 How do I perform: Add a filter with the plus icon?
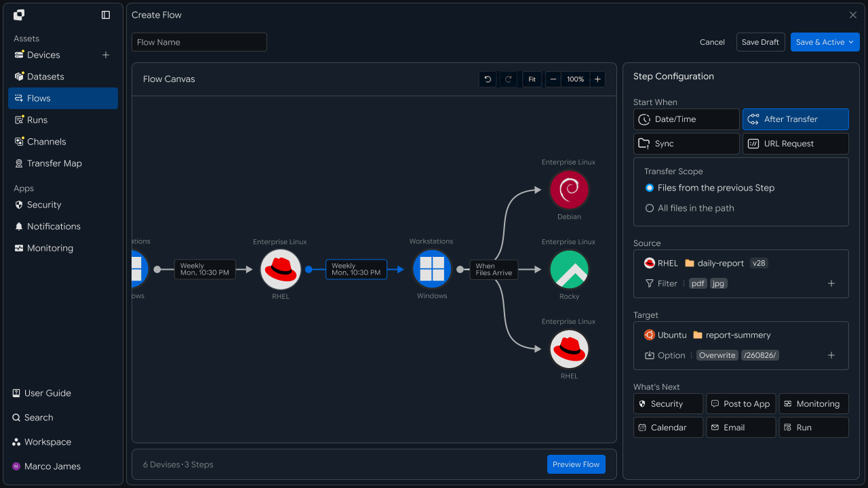tap(831, 283)
